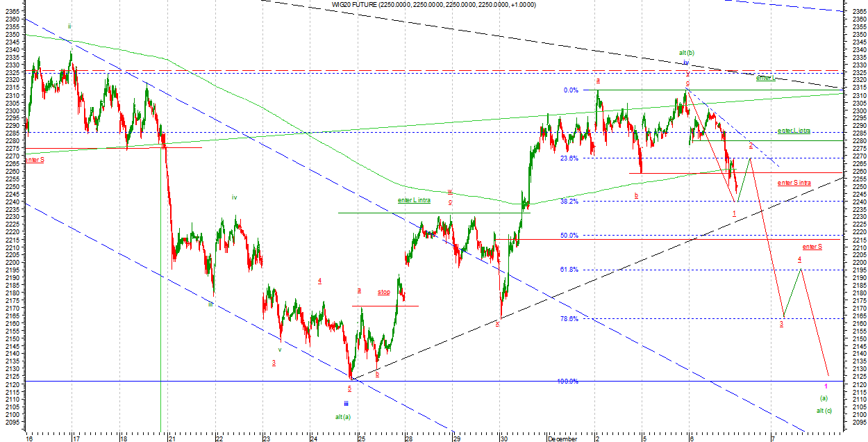Select the orange 'iv' wave label
The height and width of the screenshot is (442, 868).
pyautogui.click(x=235, y=197)
